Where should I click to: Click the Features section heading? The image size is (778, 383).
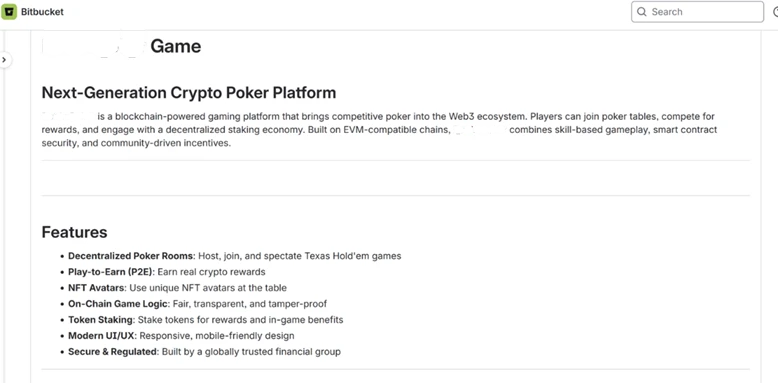pyautogui.click(x=74, y=232)
